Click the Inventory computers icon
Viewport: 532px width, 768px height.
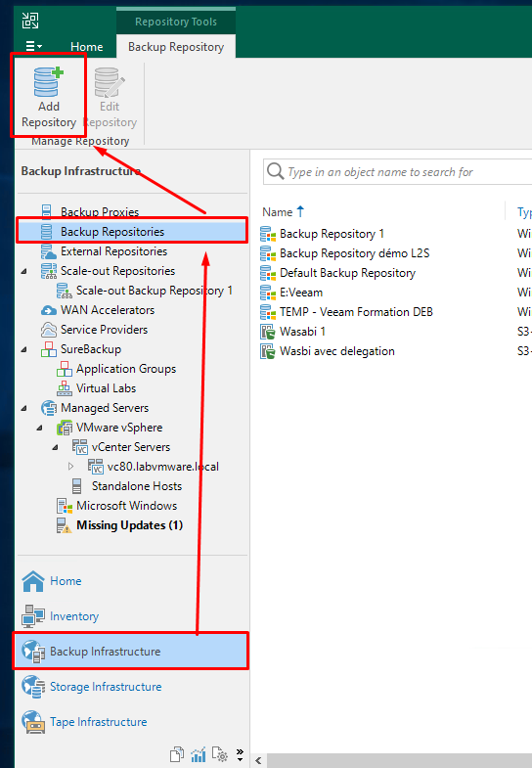pos(33,616)
